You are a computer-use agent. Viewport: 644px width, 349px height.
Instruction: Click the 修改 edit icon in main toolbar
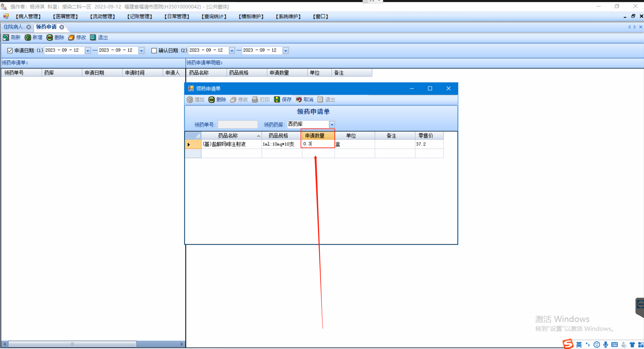tap(71, 38)
